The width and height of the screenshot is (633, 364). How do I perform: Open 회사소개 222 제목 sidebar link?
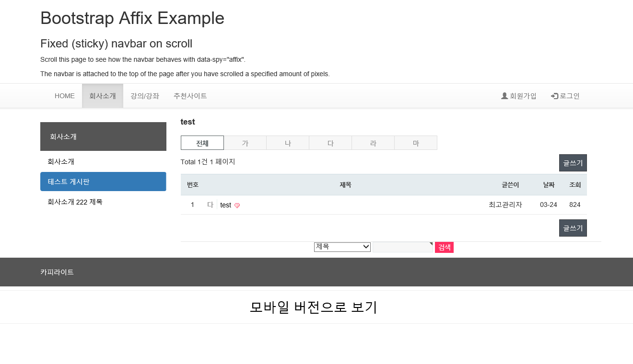click(x=75, y=202)
